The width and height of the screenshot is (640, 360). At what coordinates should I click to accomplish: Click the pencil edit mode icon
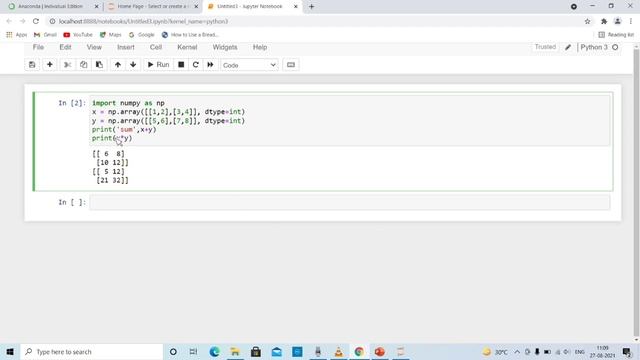coord(568,47)
